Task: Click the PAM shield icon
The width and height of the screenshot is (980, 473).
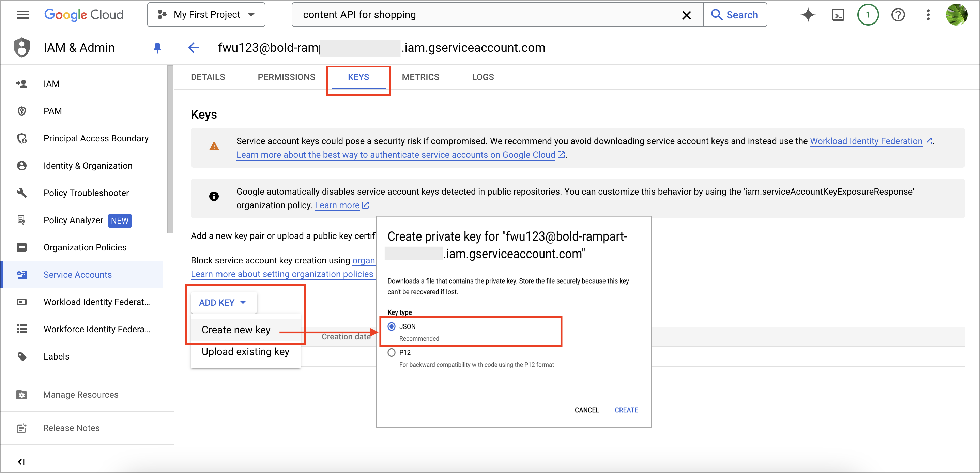Action: 22,111
